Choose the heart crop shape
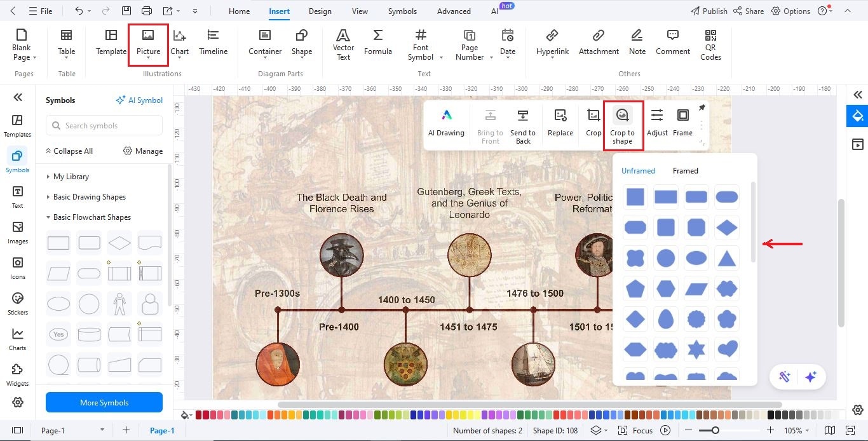 coord(727,349)
